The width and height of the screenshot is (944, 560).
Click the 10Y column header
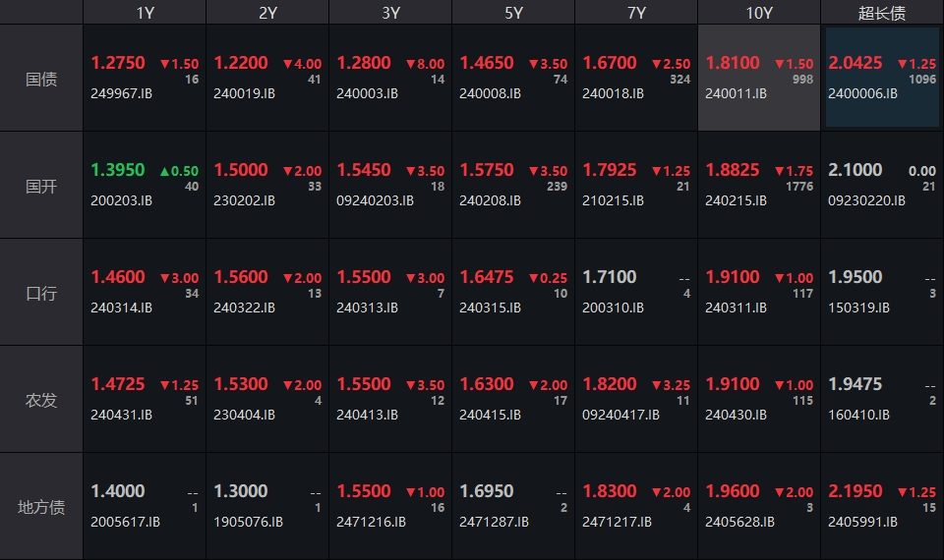pyautogui.click(x=759, y=13)
